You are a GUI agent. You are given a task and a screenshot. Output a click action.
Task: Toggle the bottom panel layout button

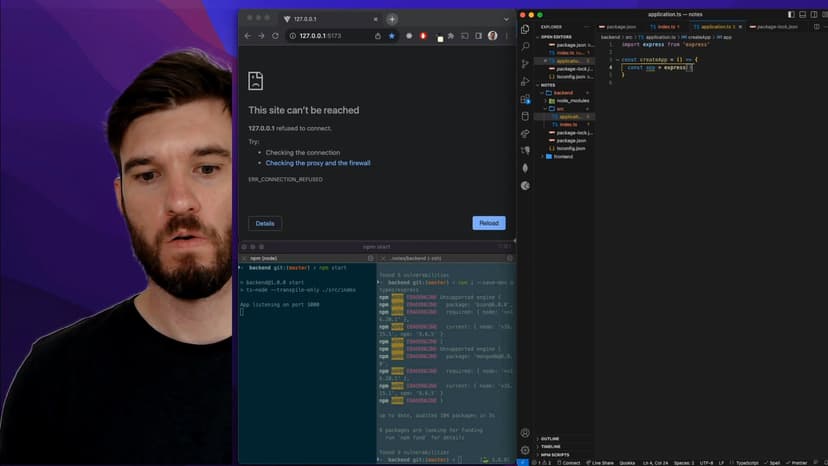(x=801, y=14)
